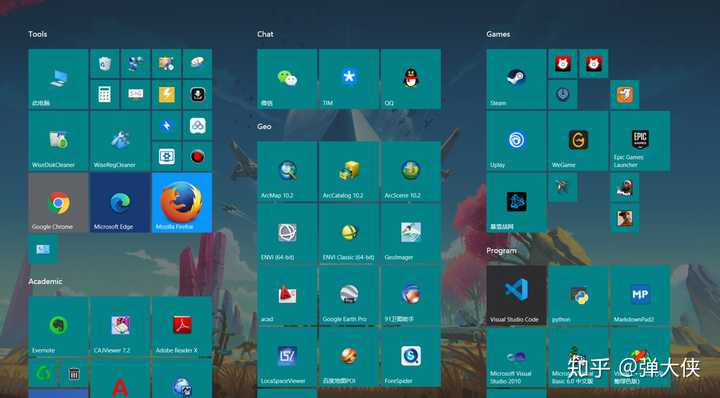Open the Recycle Bin small tile
720x398 pixels.
(105, 63)
